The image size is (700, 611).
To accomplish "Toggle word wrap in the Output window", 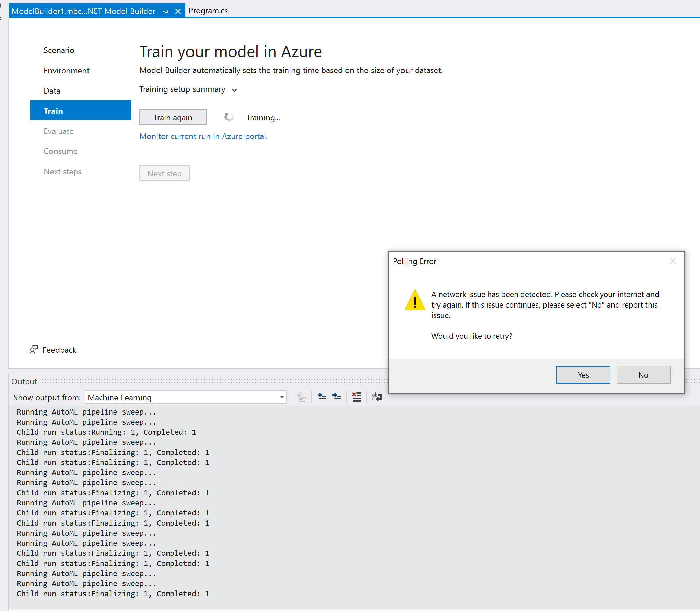I will click(x=377, y=397).
